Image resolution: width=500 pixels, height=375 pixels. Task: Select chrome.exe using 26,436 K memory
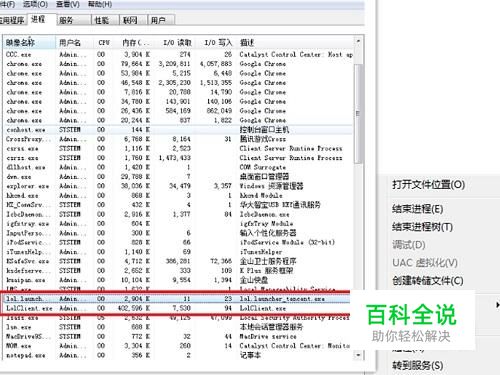[178, 111]
